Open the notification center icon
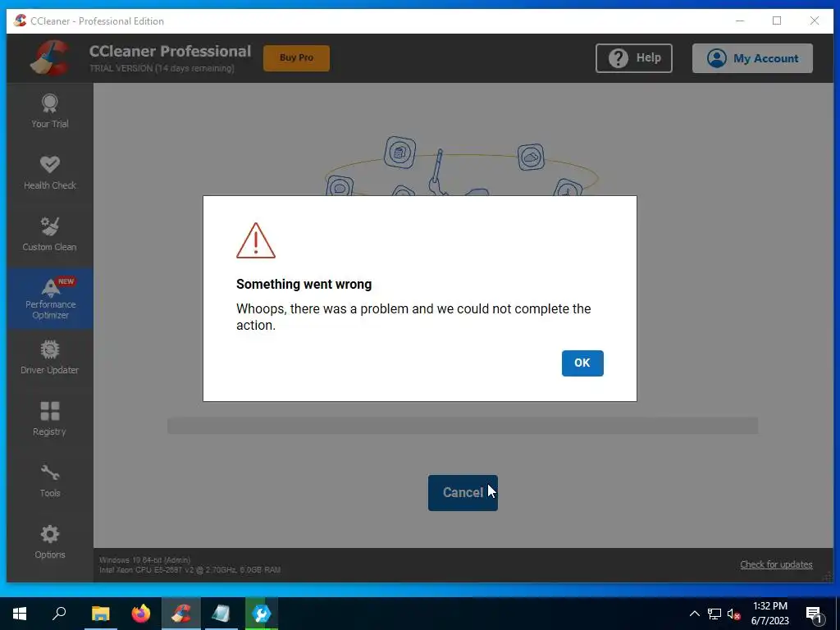The height and width of the screenshot is (630, 840). (814, 614)
